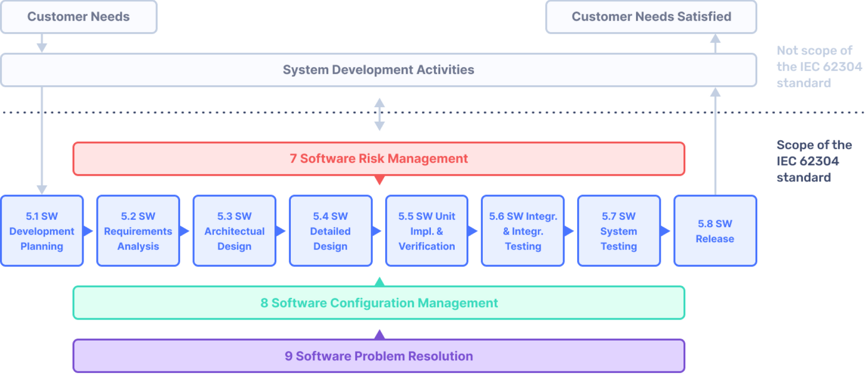Screen dimensions: 868x392
Task: Click the 5.7 SW System Testing block
Action: click(619, 231)
